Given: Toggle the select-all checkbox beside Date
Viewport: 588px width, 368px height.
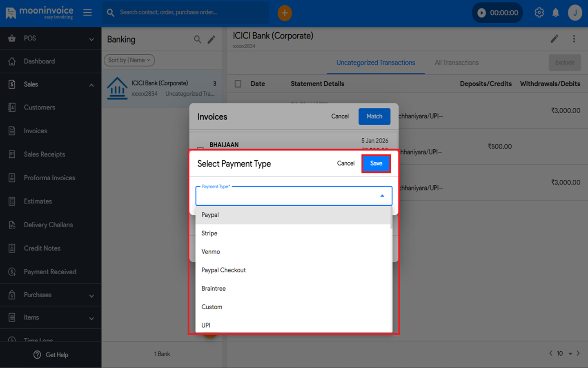Looking at the screenshot, I should [238, 84].
